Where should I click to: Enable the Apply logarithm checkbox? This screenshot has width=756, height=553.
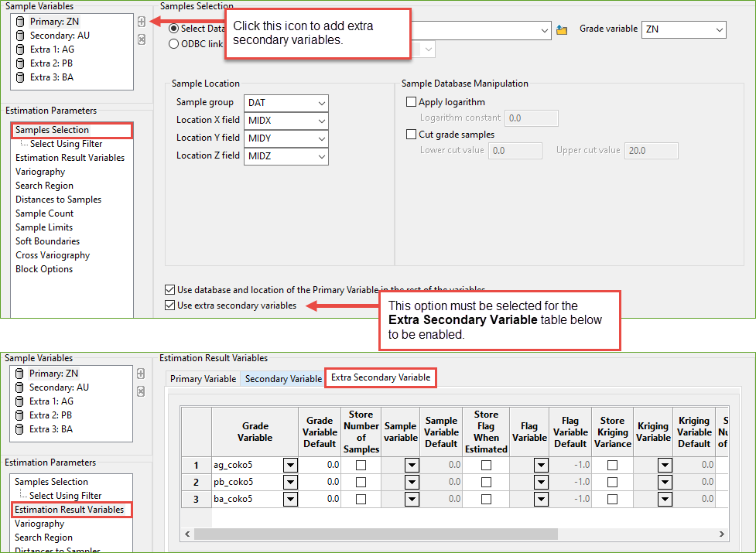coord(411,102)
